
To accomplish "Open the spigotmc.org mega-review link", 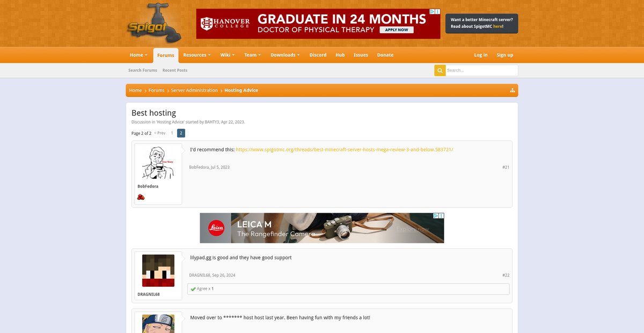I will pyautogui.click(x=345, y=149).
